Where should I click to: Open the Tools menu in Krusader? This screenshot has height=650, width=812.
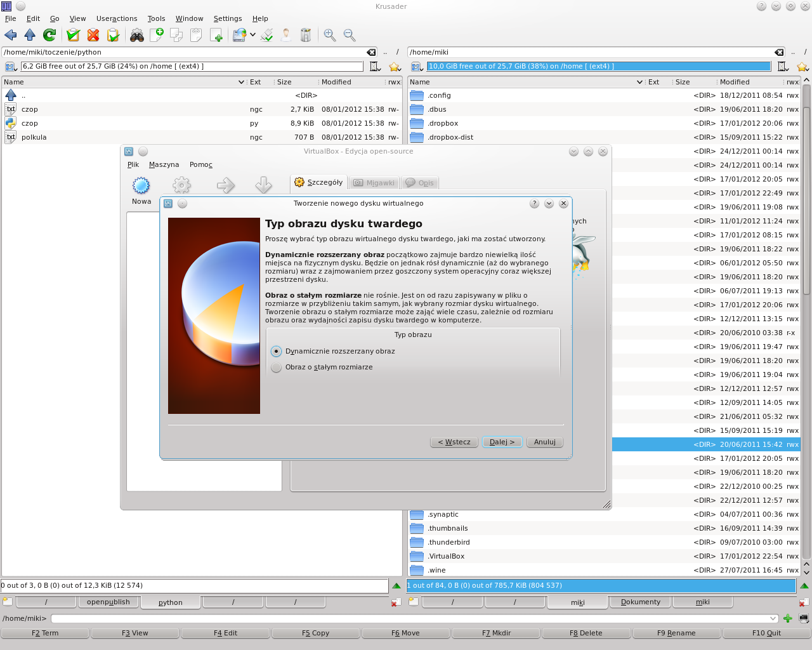click(x=156, y=18)
